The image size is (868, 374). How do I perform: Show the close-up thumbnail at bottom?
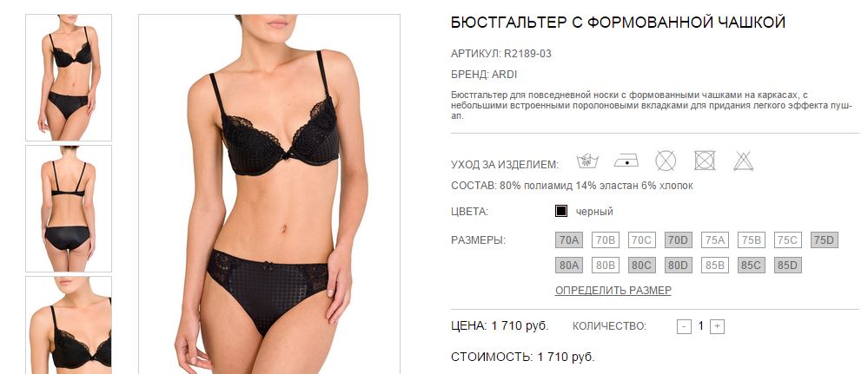(x=69, y=325)
